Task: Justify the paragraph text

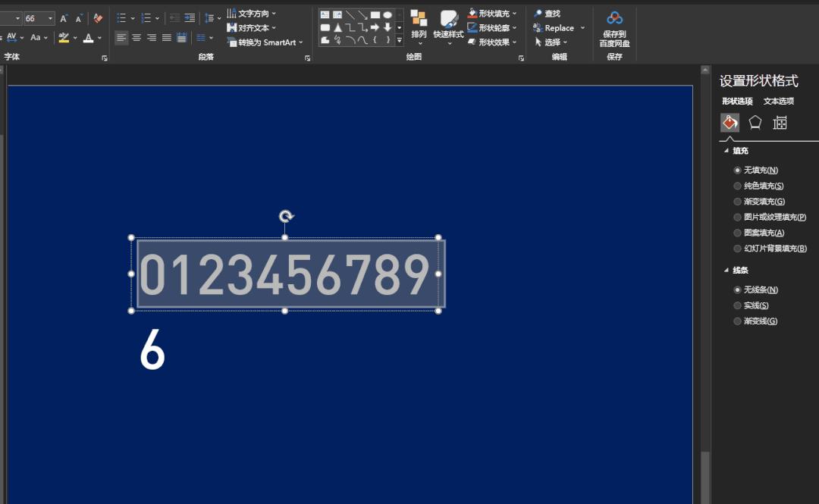Action: 167,38
